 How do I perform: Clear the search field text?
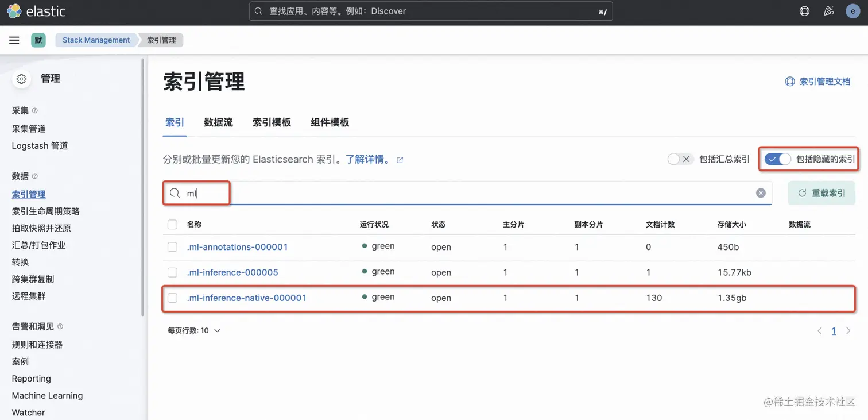tap(761, 193)
